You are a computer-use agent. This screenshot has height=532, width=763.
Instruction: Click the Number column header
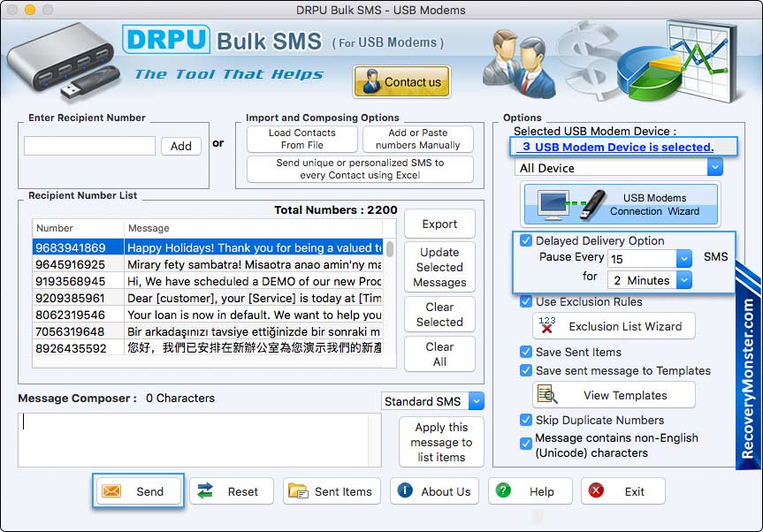pos(78,228)
